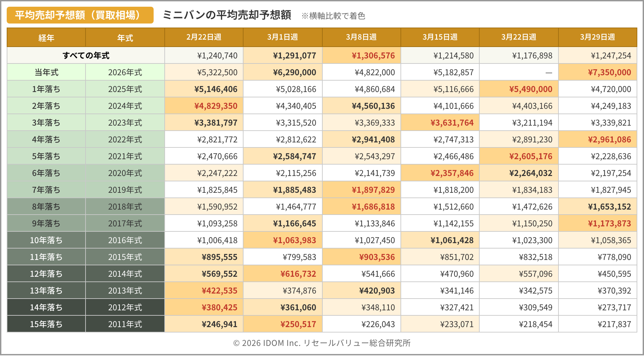
Task: Select the 2018年式 model year cell
Action: pyautogui.click(x=125, y=207)
